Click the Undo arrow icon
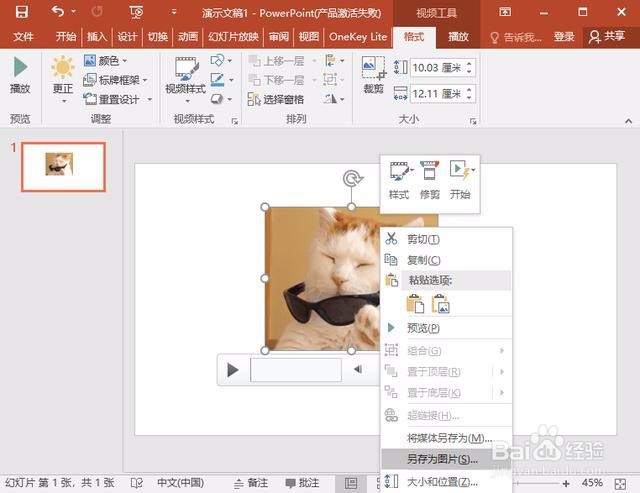Image resolution: width=640 pixels, height=493 pixels. click(58, 11)
